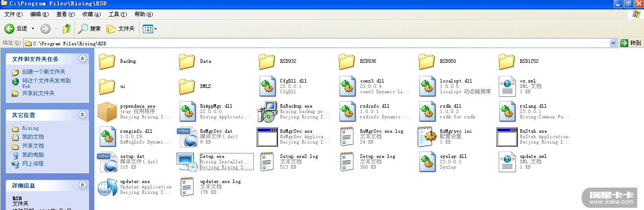Image resolution: width=644 pixels, height=210 pixels.
Task: Expand the address bar dropdown
Action: [613, 43]
